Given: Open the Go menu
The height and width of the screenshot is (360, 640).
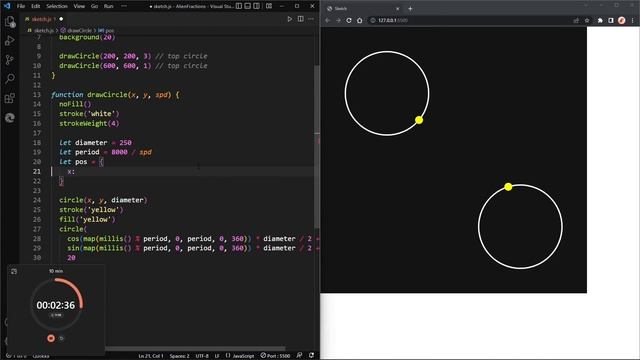Looking at the screenshot, I should [x=94, y=6].
